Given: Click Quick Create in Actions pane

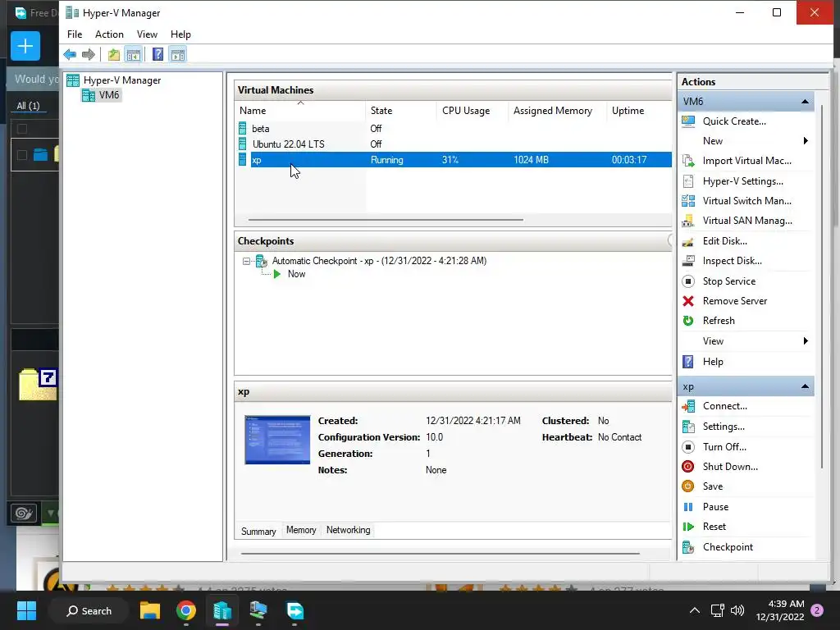Looking at the screenshot, I should tap(734, 121).
